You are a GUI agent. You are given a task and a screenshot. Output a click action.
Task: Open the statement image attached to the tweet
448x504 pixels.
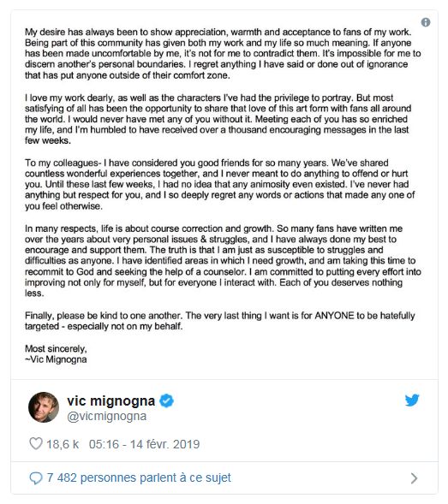coord(224,195)
